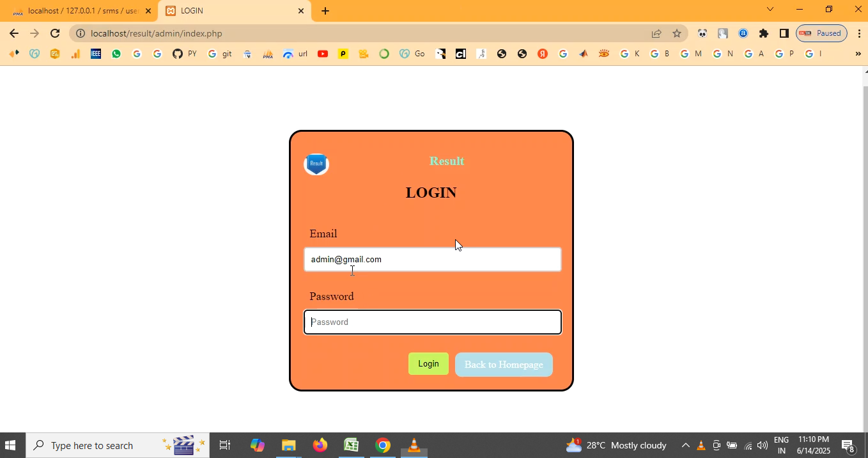Click into the Password field

tap(433, 322)
